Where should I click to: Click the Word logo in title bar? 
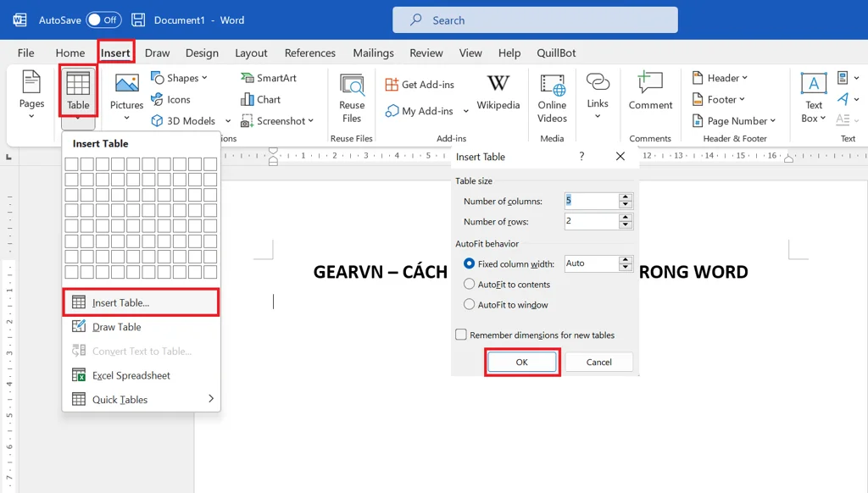pyautogui.click(x=20, y=20)
